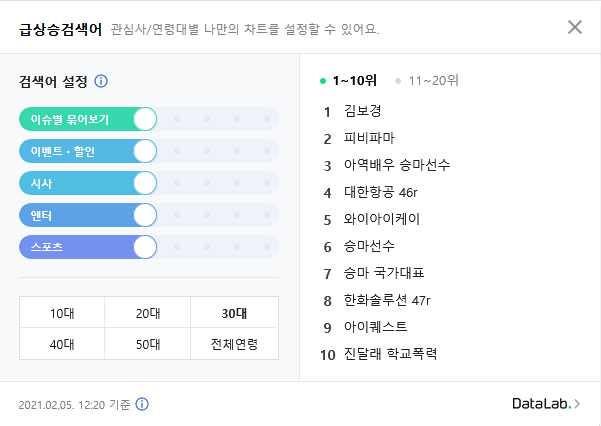Select the 50대 age group
This screenshot has height=426, width=601.
(x=148, y=344)
